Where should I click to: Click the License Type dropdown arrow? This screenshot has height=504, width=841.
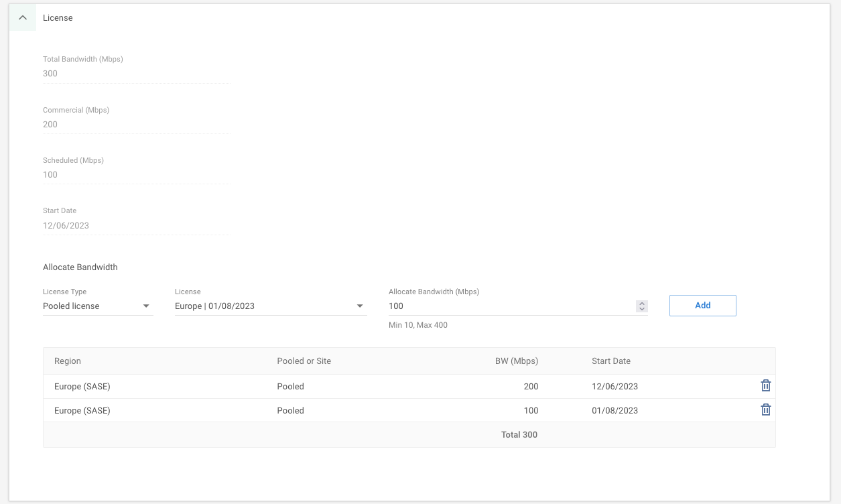pyautogui.click(x=145, y=306)
